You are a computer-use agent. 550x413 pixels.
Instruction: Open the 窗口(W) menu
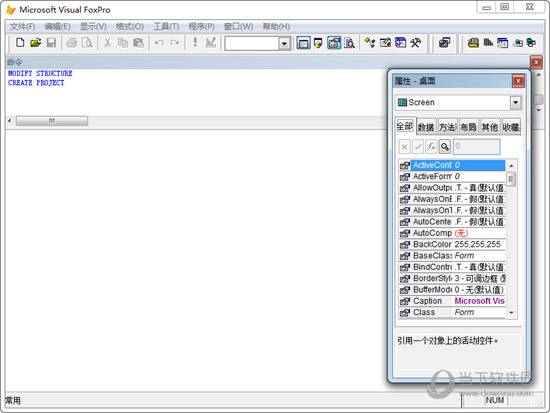(239, 27)
